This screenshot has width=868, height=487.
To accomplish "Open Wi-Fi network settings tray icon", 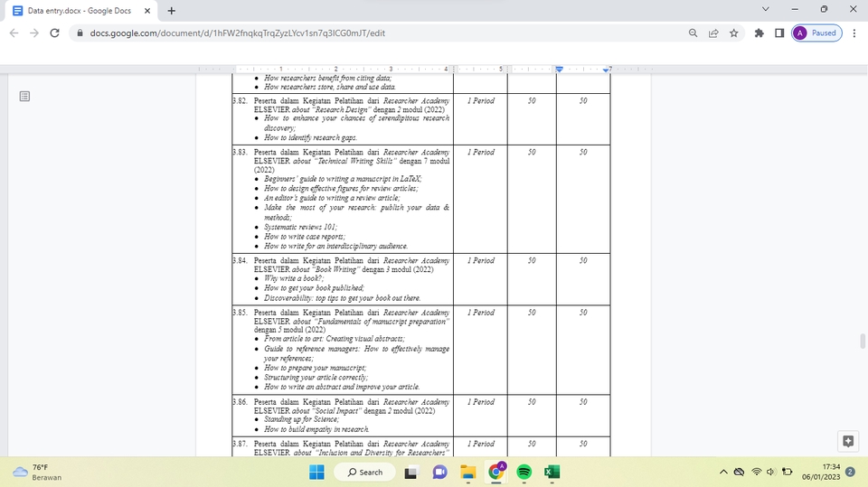I will [x=756, y=472].
